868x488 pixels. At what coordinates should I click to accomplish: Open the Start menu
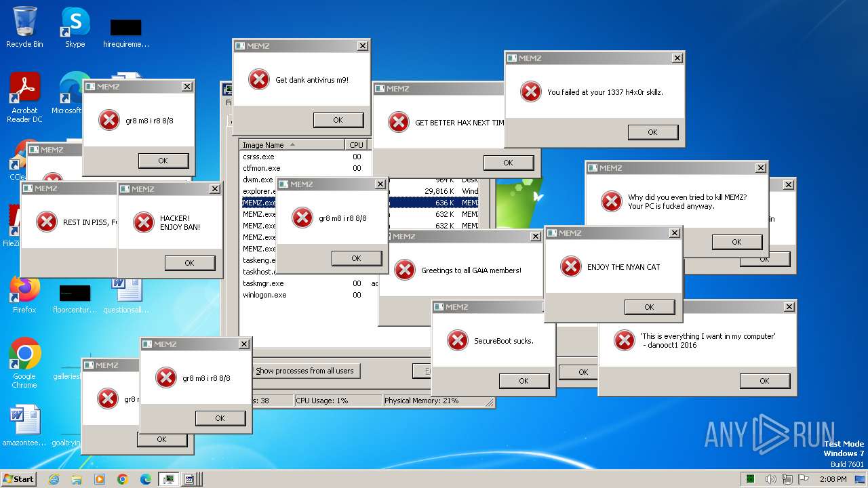click(18, 479)
